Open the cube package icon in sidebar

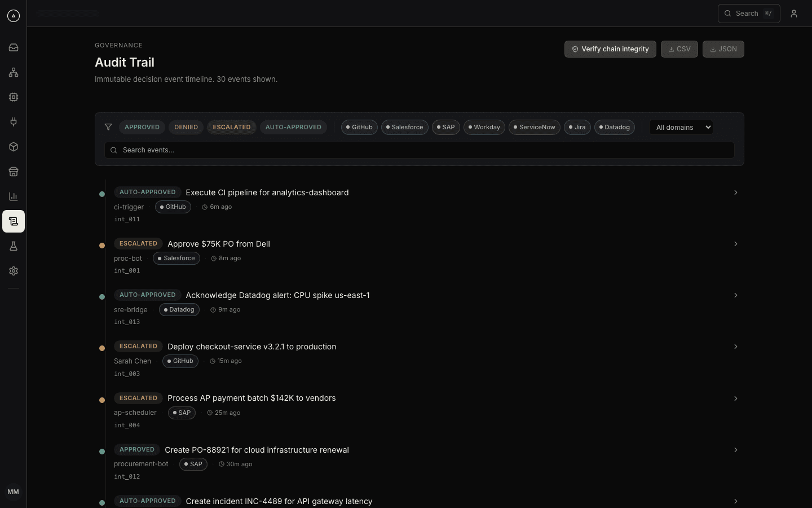point(14,147)
